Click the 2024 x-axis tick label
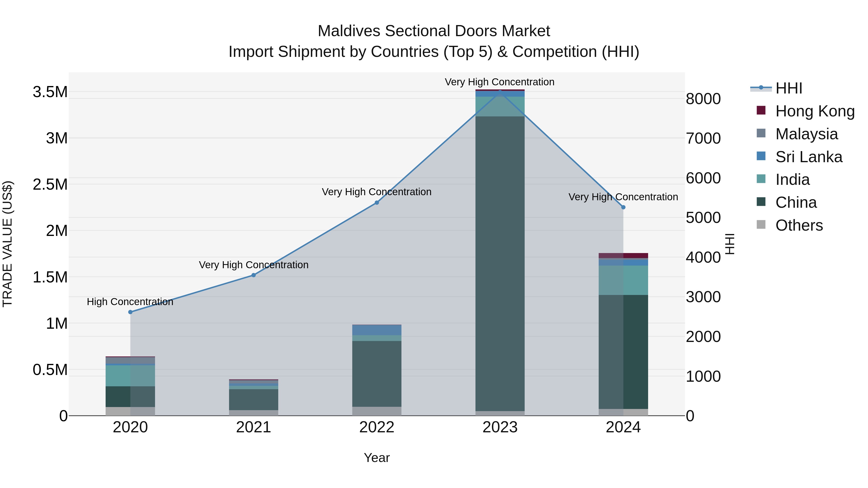The height and width of the screenshot is (488, 868). click(x=623, y=427)
